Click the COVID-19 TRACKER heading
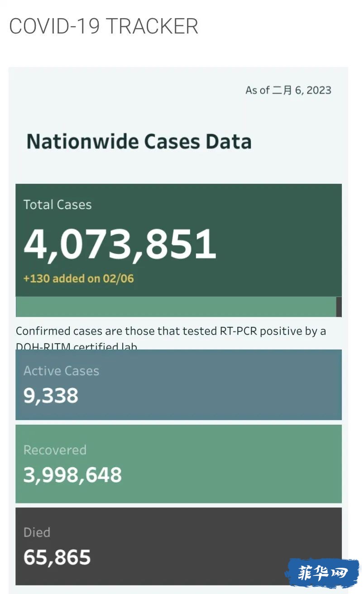The width and height of the screenshot is (364, 594). (104, 26)
